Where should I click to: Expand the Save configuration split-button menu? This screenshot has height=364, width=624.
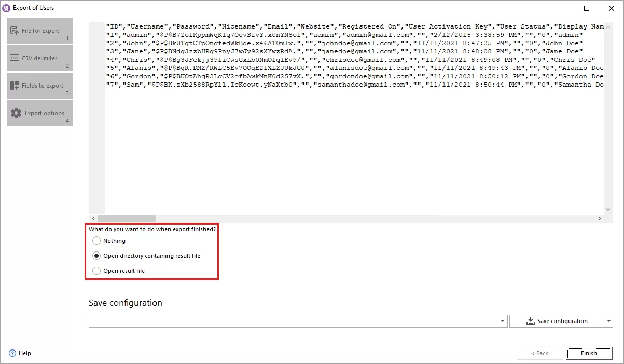coord(608,321)
